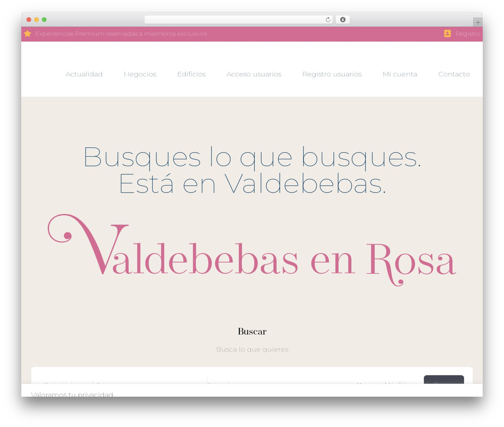The height and width of the screenshot is (427, 504).
Task: Click the browser address bar
Action: (x=239, y=20)
